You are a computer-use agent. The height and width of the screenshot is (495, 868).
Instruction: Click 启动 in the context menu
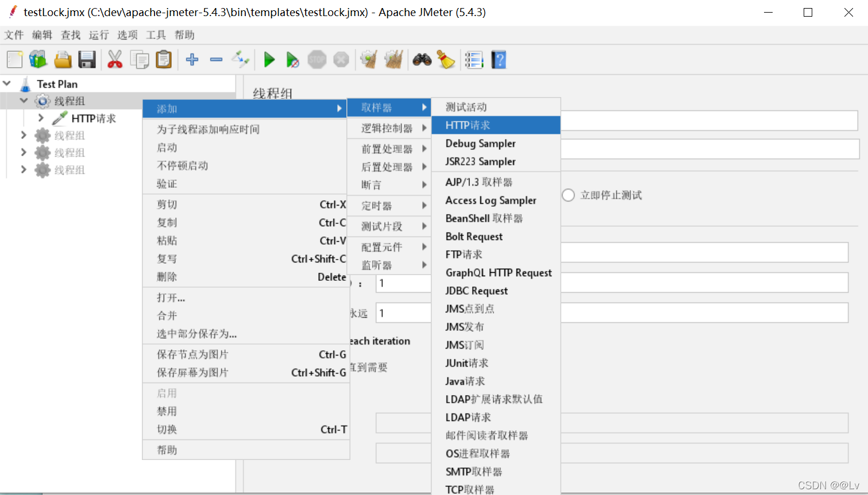[x=246, y=148]
